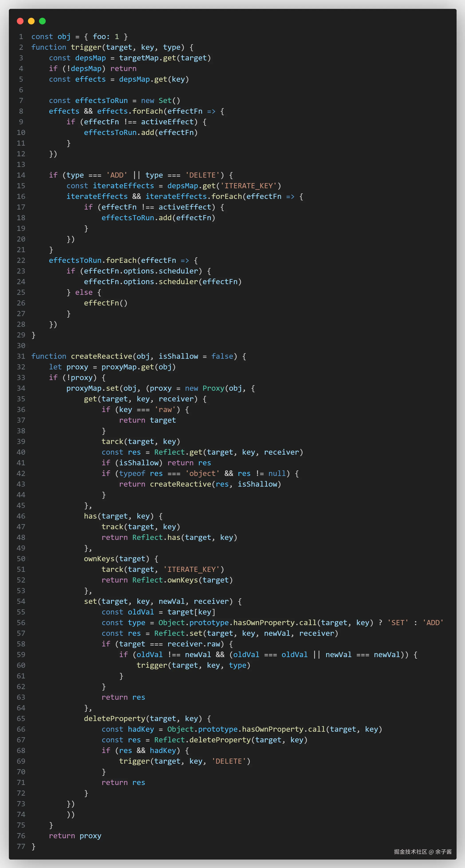This screenshot has height=868, width=465.
Task: Click the green macOS zoom dot
Action: coord(42,21)
